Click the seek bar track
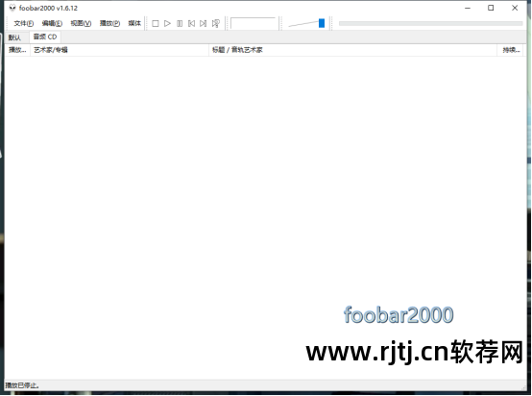The image size is (532, 396). (x=430, y=23)
